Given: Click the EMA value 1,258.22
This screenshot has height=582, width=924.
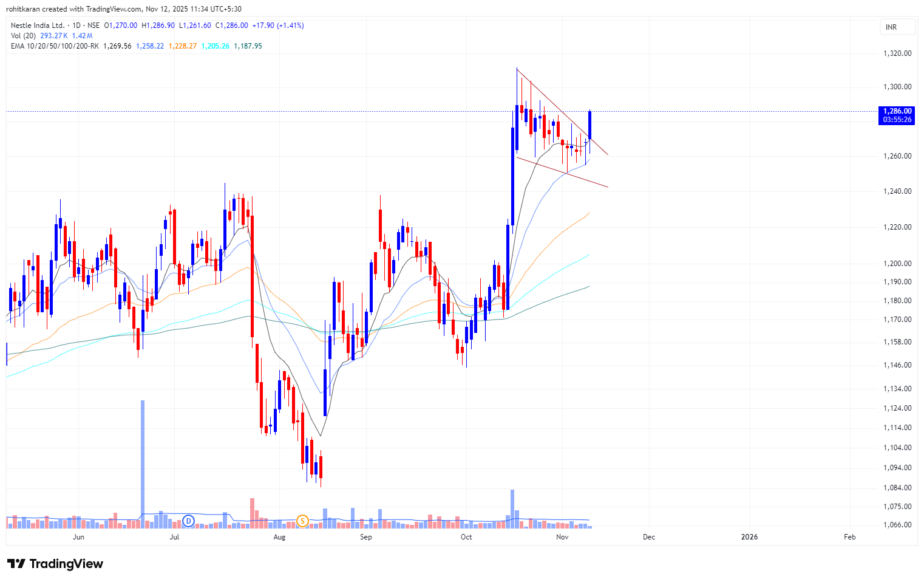Looking at the screenshot, I should (x=150, y=46).
